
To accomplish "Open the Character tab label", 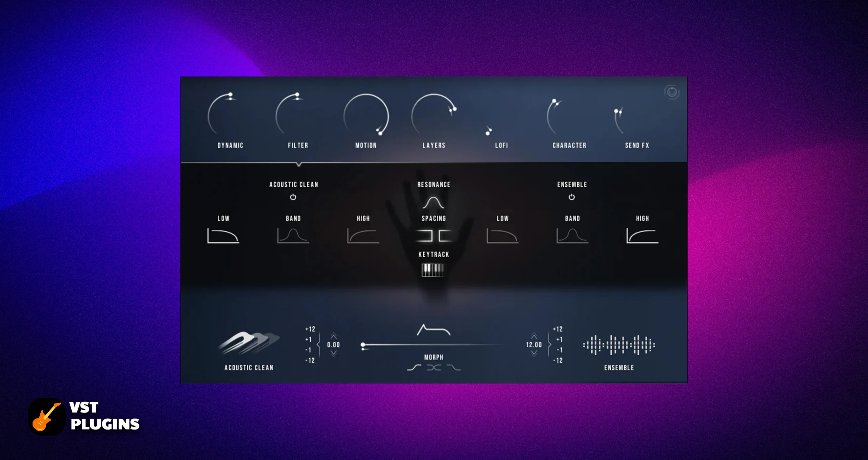I will point(569,145).
